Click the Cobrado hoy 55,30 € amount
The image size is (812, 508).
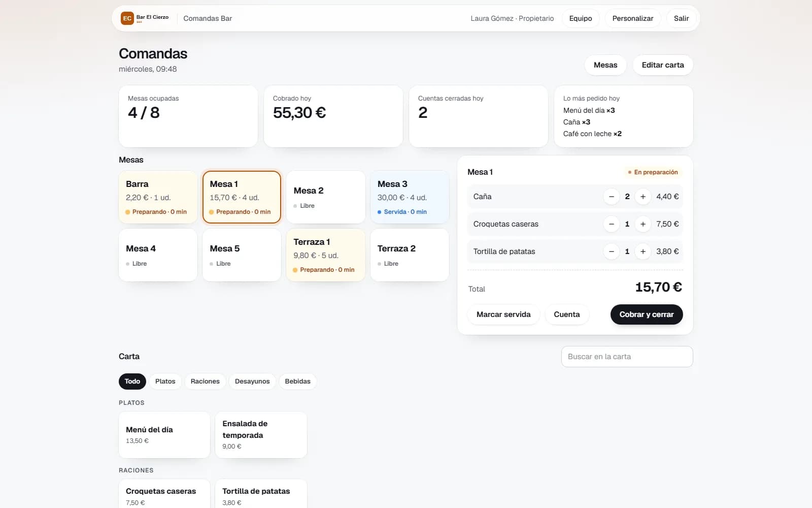coord(299,113)
